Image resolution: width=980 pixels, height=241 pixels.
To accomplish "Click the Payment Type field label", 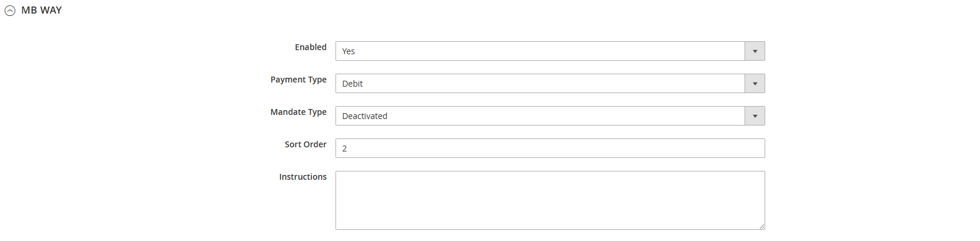I will point(298,80).
